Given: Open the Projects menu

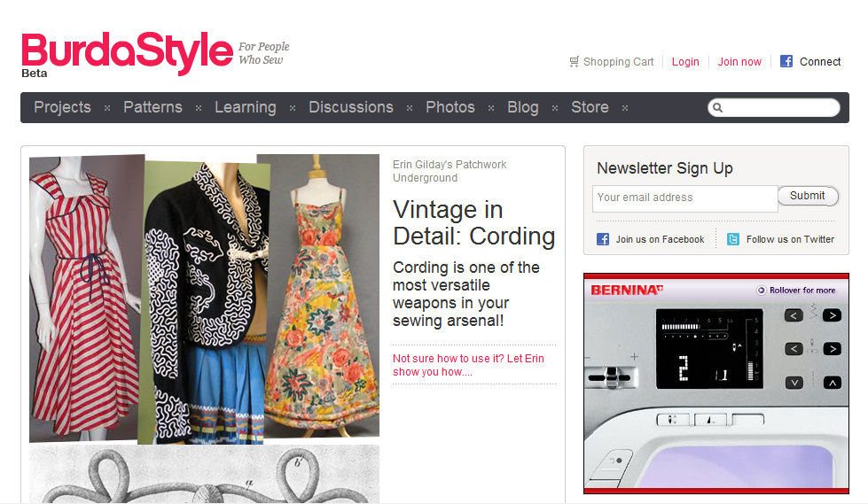Looking at the screenshot, I should pos(63,107).
